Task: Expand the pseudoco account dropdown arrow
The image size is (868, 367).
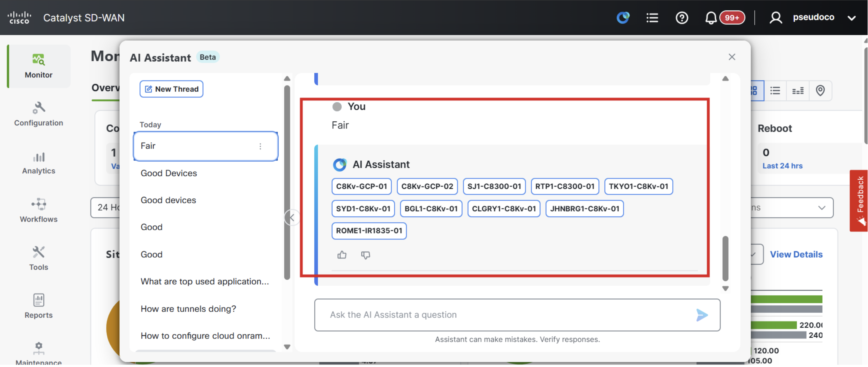Action: pyautogui.click(x=851, y=18)
